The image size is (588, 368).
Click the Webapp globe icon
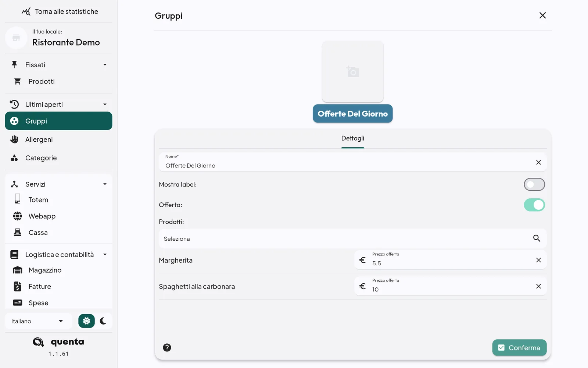(17, 216)
